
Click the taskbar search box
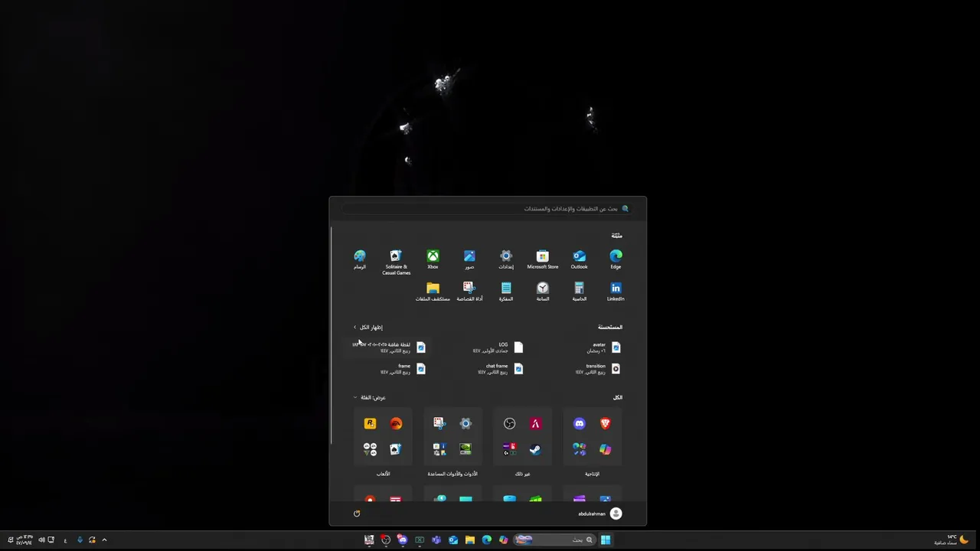pos(555,540)
